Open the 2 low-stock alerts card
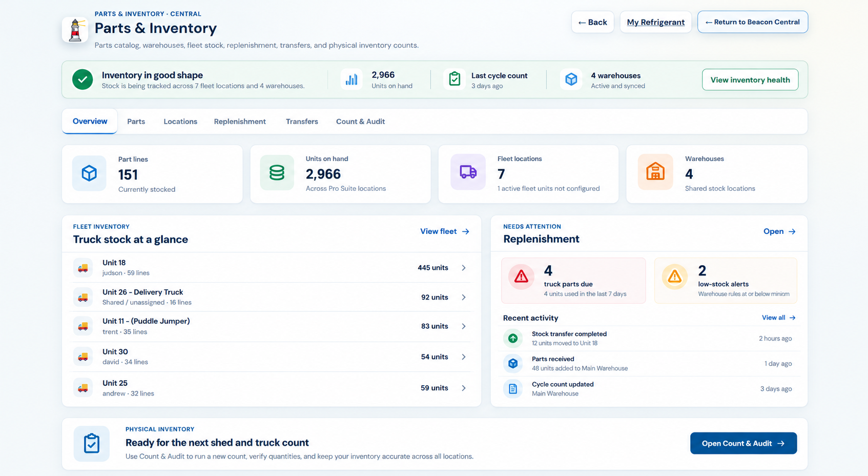The image size is (868, 476). [726, 281]
